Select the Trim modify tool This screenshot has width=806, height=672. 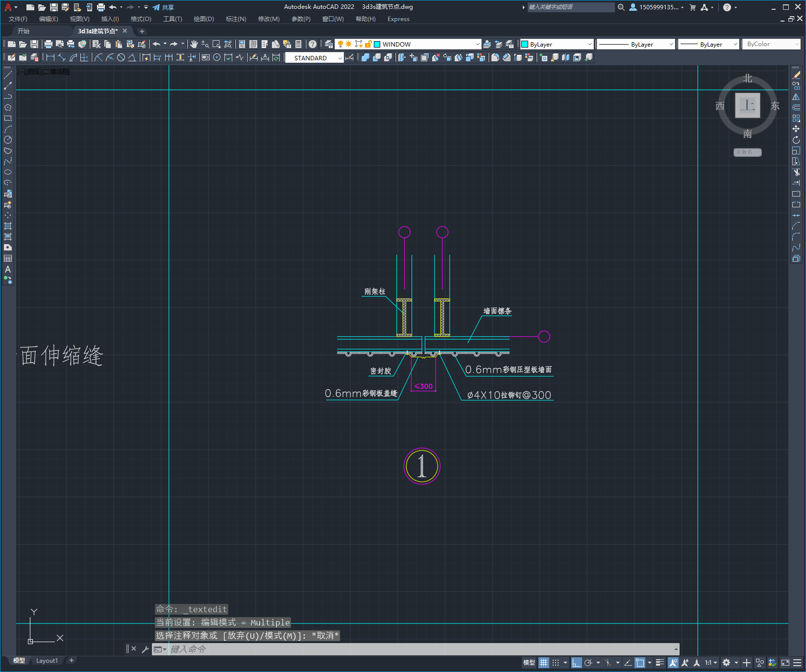click(x=796, y=172)
